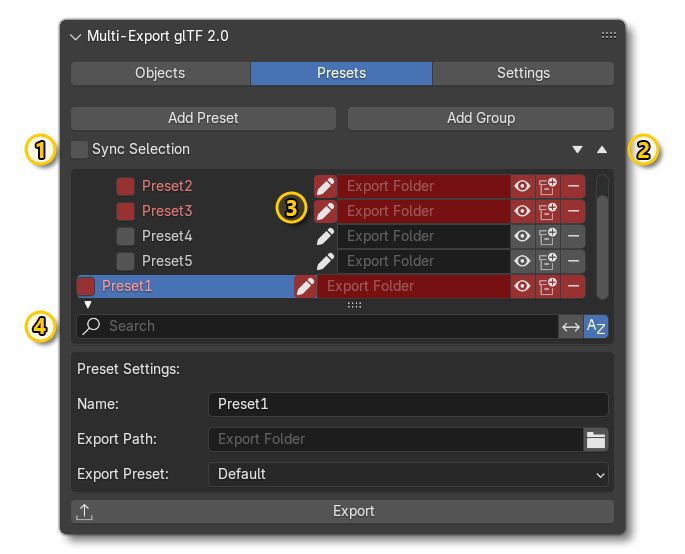Toggle the Preset2 checkbox

tap(125, 187)
